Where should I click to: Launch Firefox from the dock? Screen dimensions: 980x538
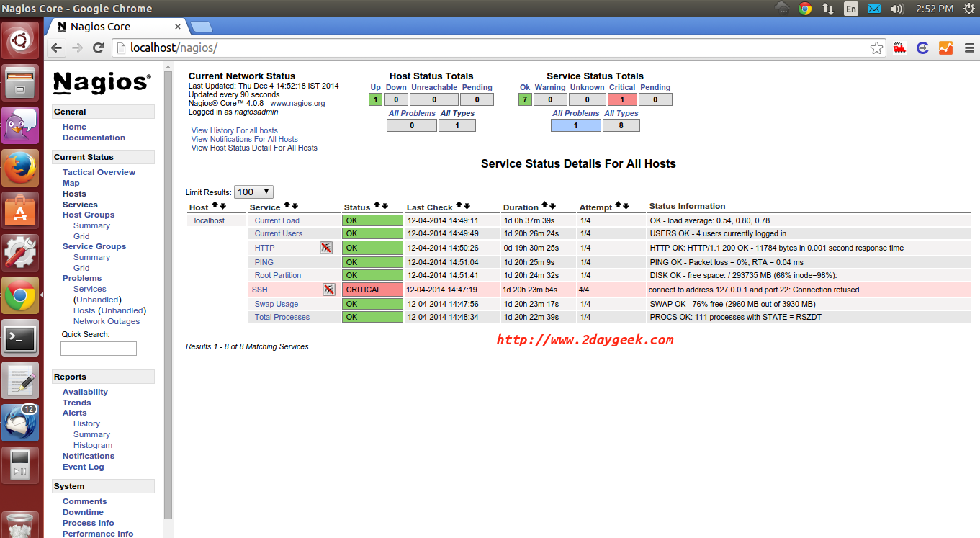[x=20, y=168]
